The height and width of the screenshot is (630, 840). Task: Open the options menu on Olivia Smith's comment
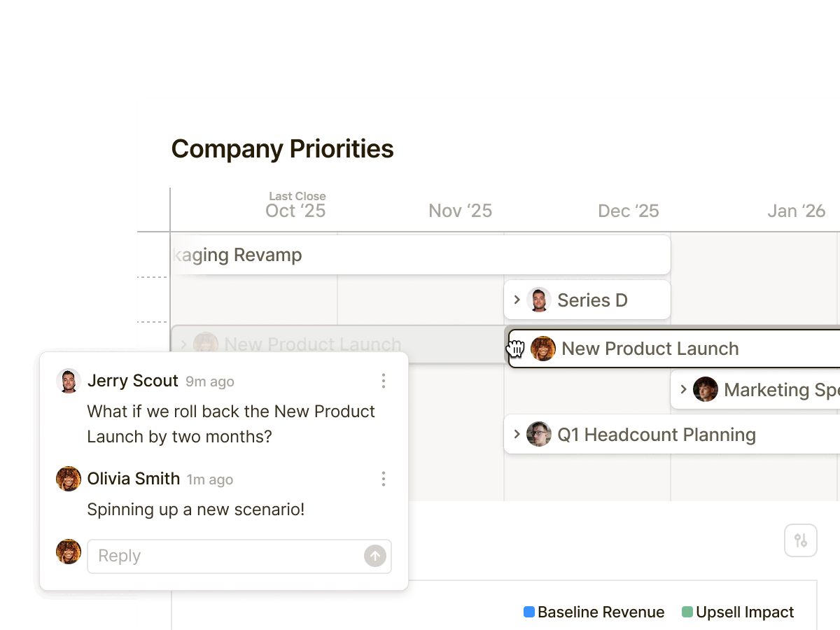pos(384,479)
